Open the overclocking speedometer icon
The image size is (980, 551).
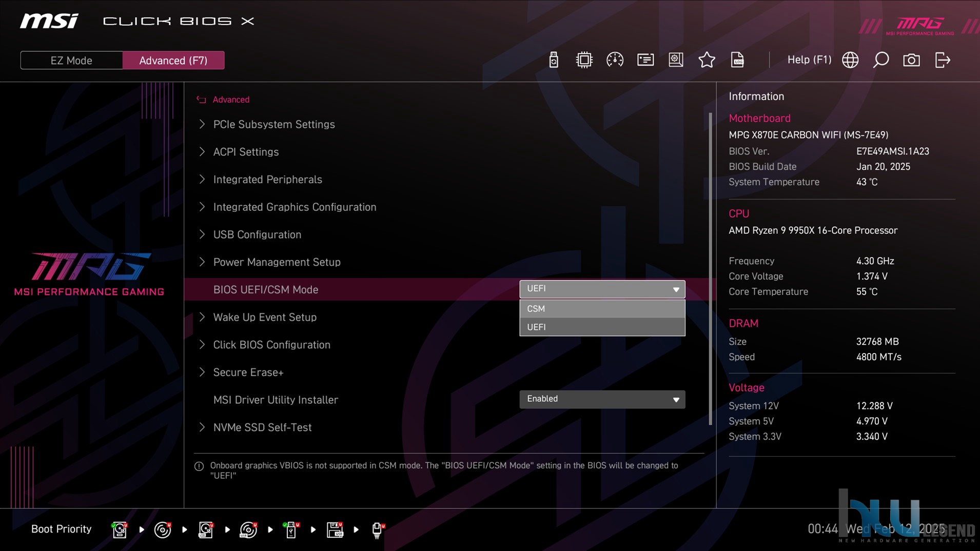click(615, 60)
